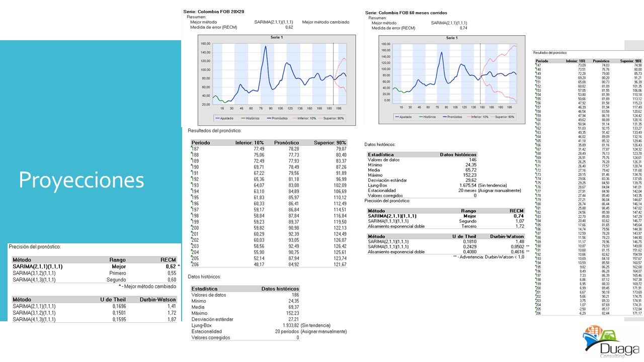Image resolution: width=644 pixels, height=362 pixels.
Task: Click standard deviation 29,62
Action: (470, 180)
